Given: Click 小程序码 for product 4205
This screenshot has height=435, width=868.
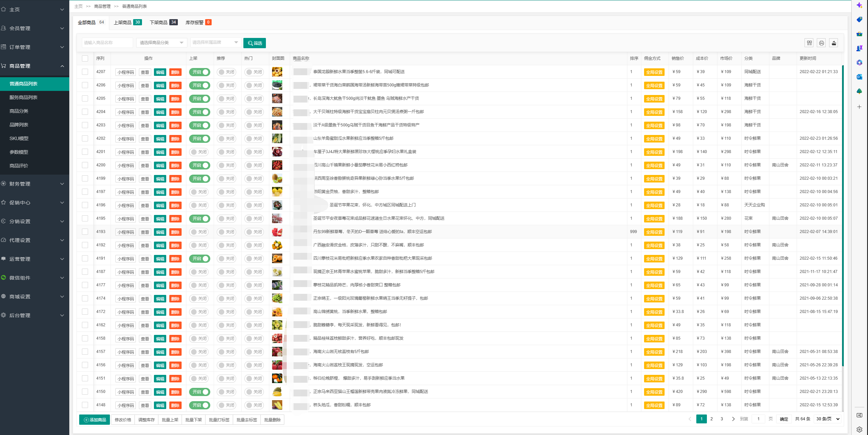Looking at the screenshot, I should (126, 99).
